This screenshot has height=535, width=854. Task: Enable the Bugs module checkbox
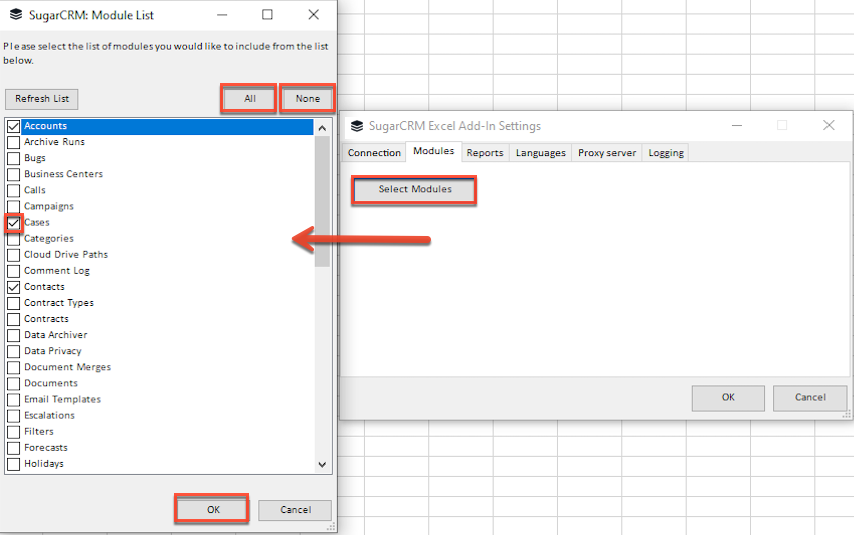(14, 159)
